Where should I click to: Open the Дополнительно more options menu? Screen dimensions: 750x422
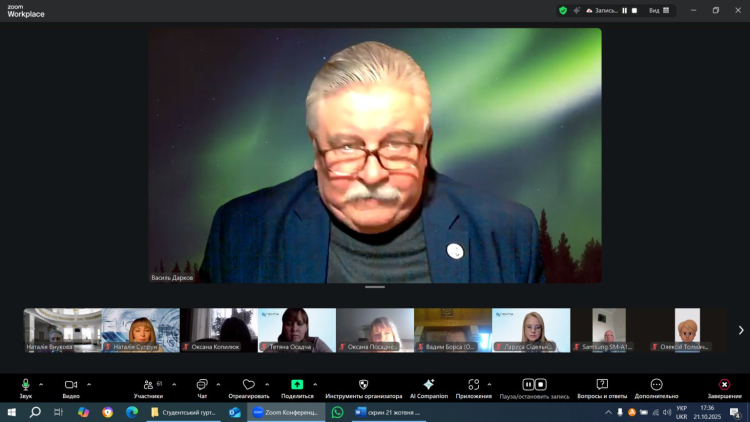tap(656, 385)
